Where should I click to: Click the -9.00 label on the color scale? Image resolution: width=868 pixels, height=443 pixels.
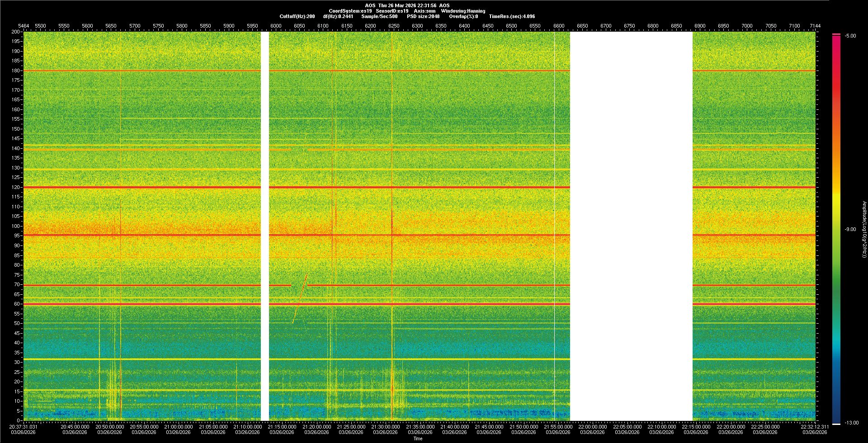850,230
